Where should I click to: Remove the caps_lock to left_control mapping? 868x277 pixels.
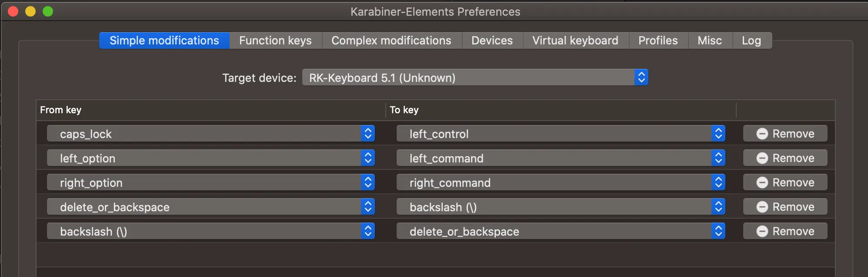point(785,134)
